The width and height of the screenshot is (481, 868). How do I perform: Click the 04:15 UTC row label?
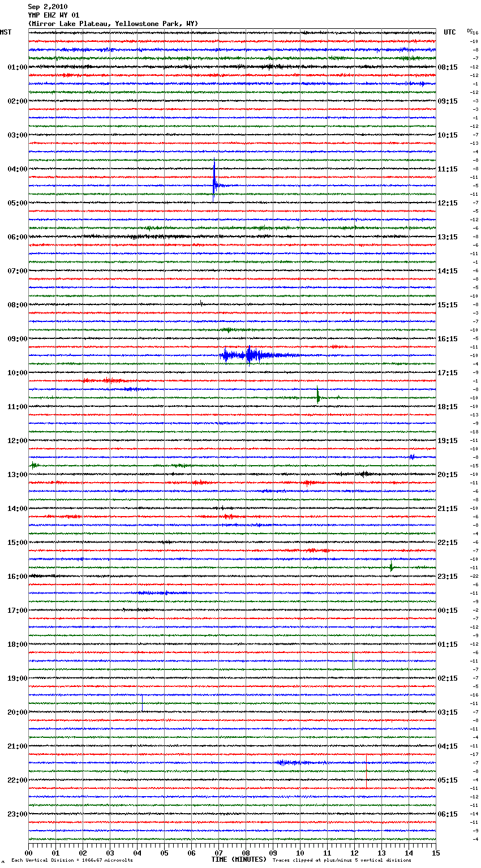[448, 746]
